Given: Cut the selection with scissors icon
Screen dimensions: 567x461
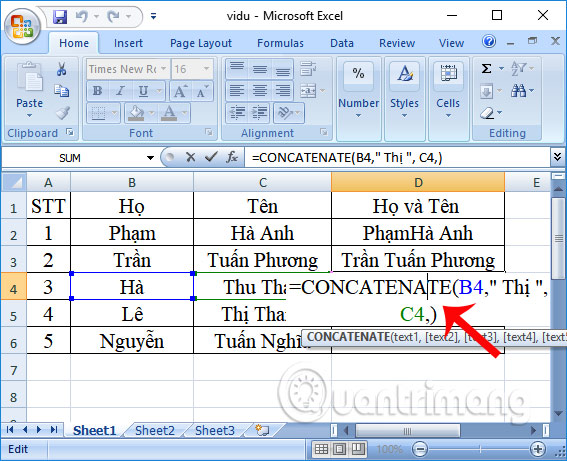Looking at the screenshot, I should click(61, 69).
